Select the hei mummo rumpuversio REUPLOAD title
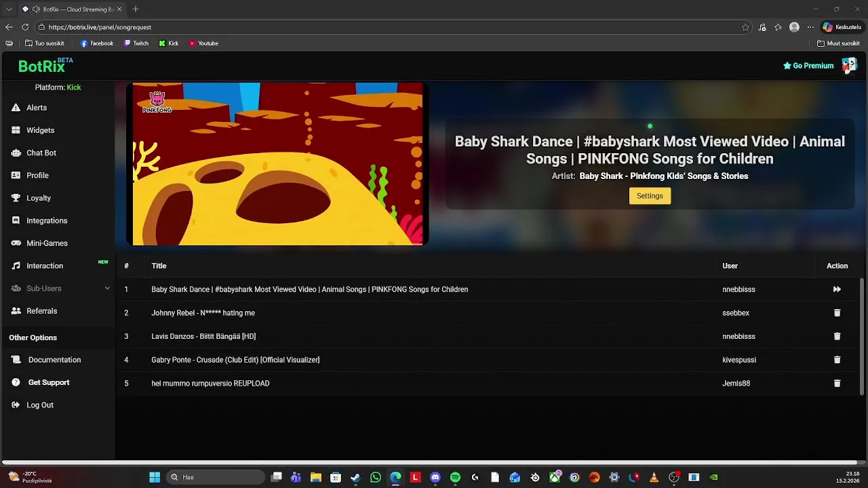The width and height of the screenshot is (868, 488). click(x=210, y=384)
